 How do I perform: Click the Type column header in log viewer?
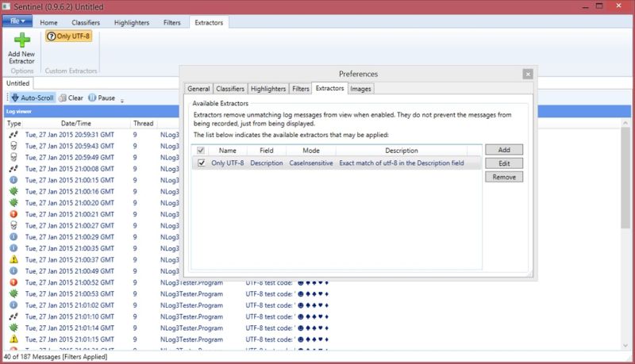(13, 124)
